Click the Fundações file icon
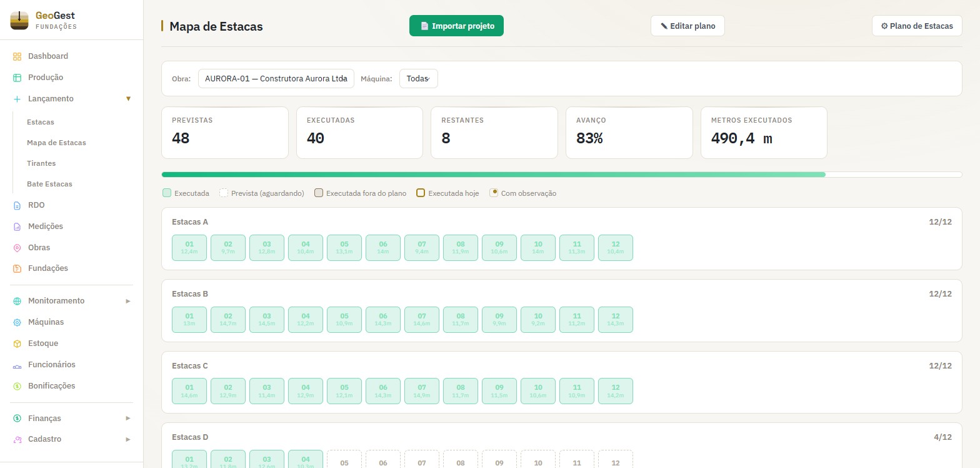Screen dimensions: 980x468 (17, 268)
